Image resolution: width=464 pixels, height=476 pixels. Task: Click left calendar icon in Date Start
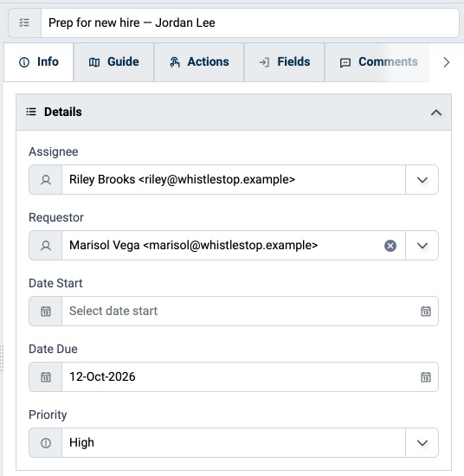[x=46, y=312]
